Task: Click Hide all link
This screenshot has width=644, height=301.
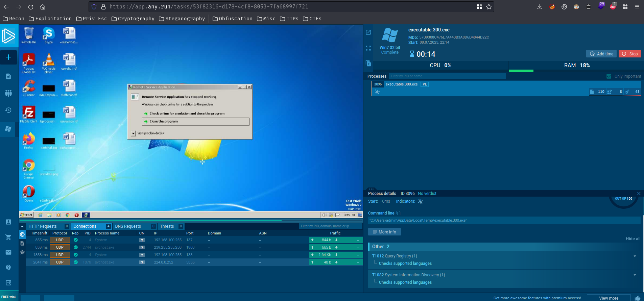Action: click(633, 239)
